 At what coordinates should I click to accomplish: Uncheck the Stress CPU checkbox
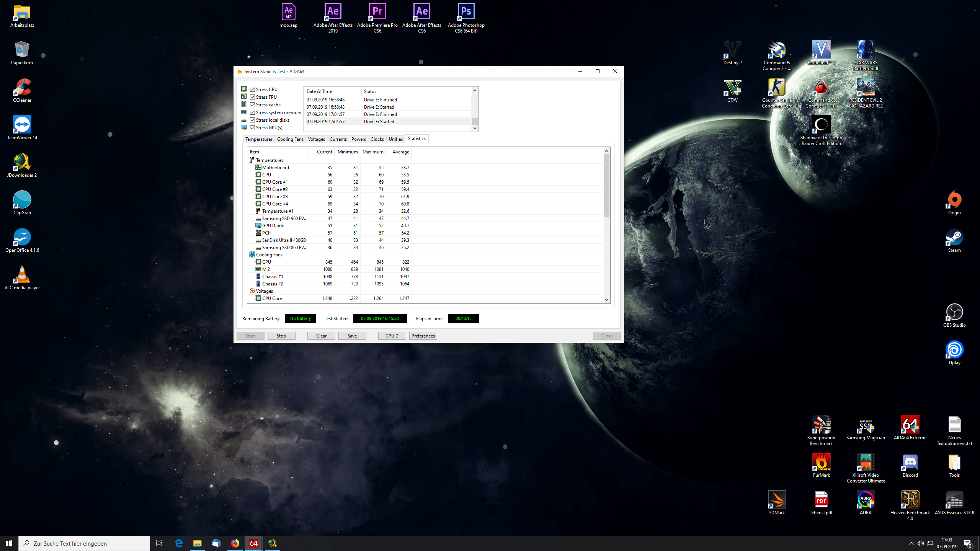click(253, 89)
